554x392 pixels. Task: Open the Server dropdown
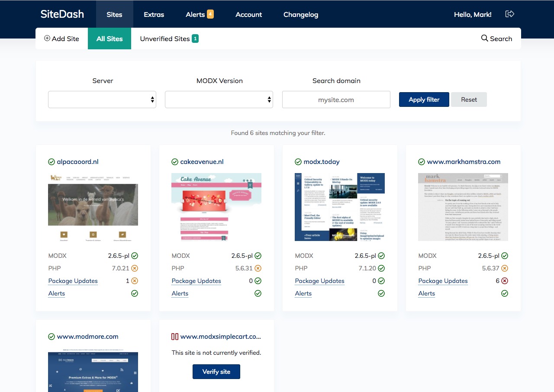point(102,99)
